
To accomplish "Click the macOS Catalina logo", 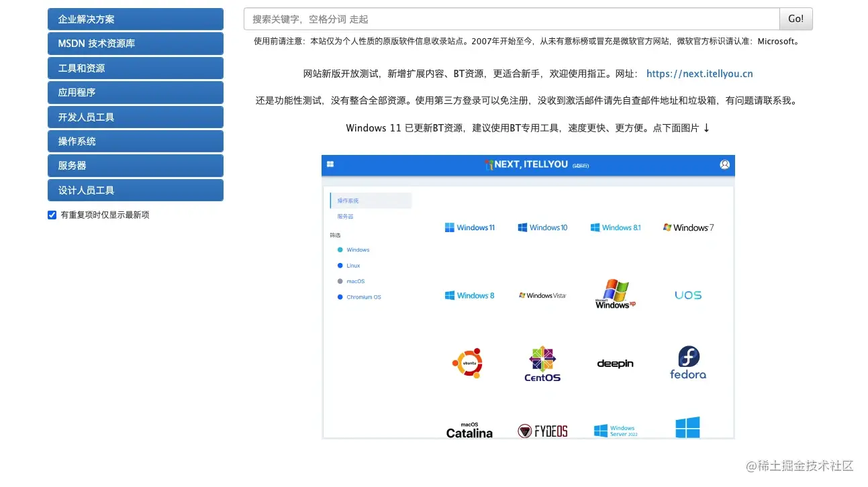I will (470, 430).
